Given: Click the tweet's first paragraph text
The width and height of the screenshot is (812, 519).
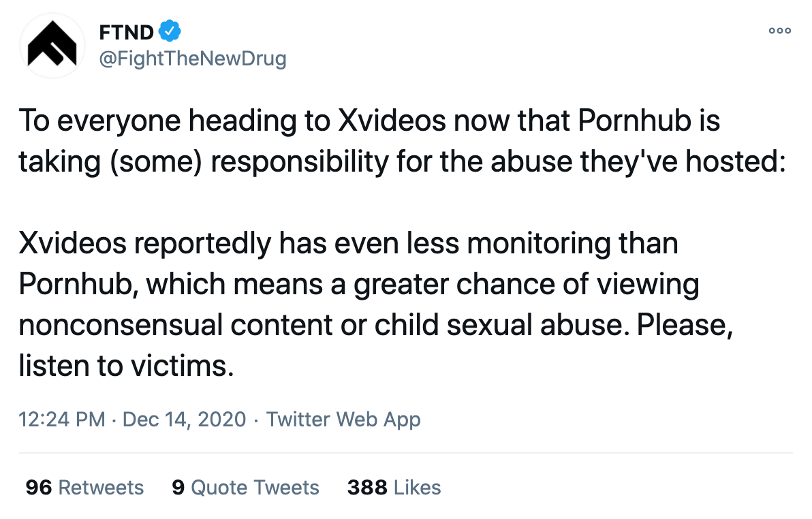Looking at the screenshot, I should point(403,141).
